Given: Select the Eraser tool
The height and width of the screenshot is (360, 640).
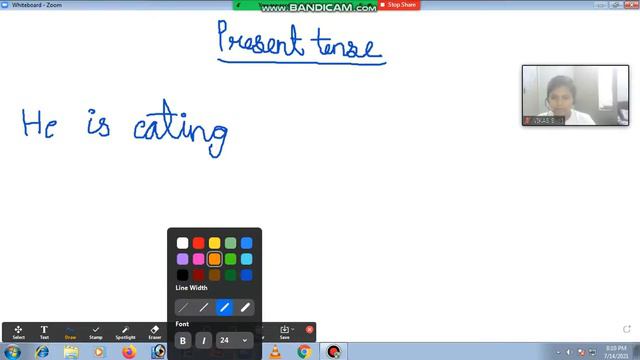Looking at the screenshot, I should click(155, 332).
